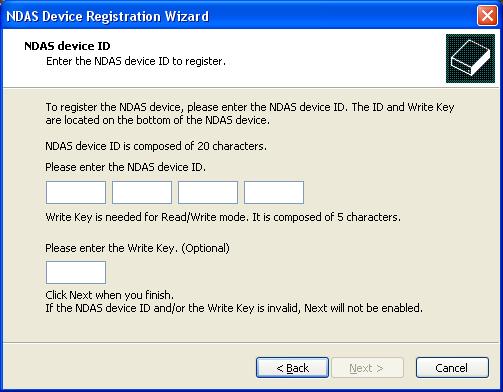
Task: Click the third NDAS device ID box
Action: [x=208, y=192]
